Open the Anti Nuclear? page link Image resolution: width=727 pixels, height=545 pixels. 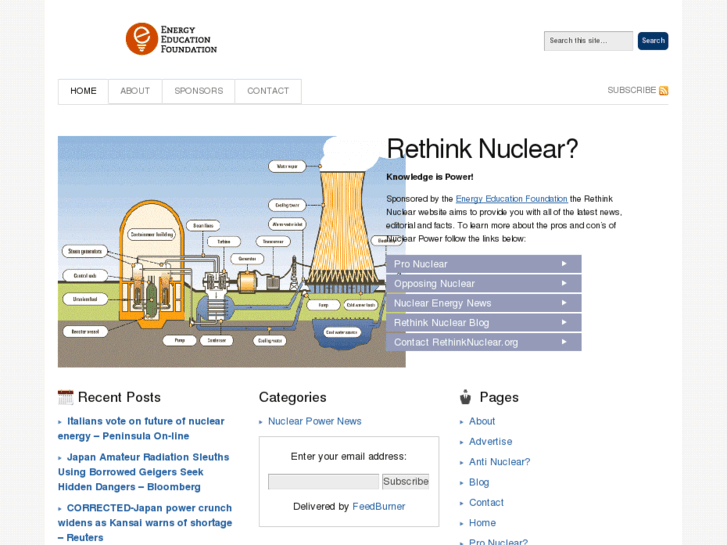499,462
